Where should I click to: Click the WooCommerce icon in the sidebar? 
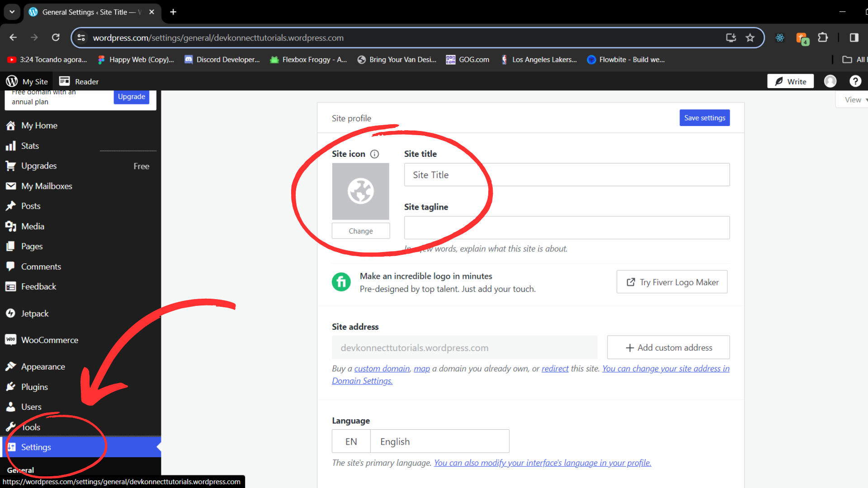coord(11,340)
